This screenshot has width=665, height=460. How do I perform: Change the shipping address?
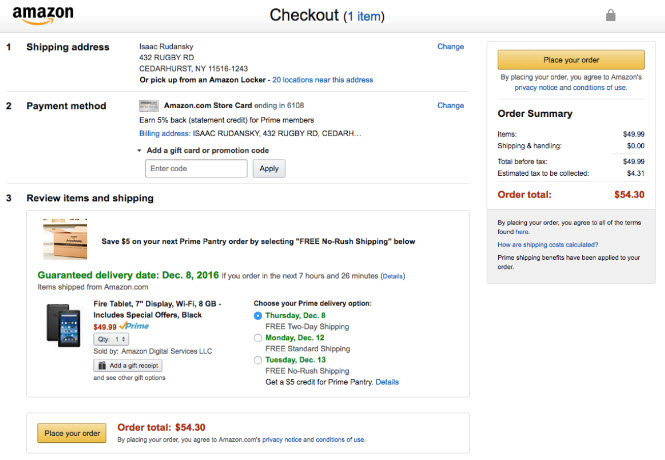pos(450,47)
